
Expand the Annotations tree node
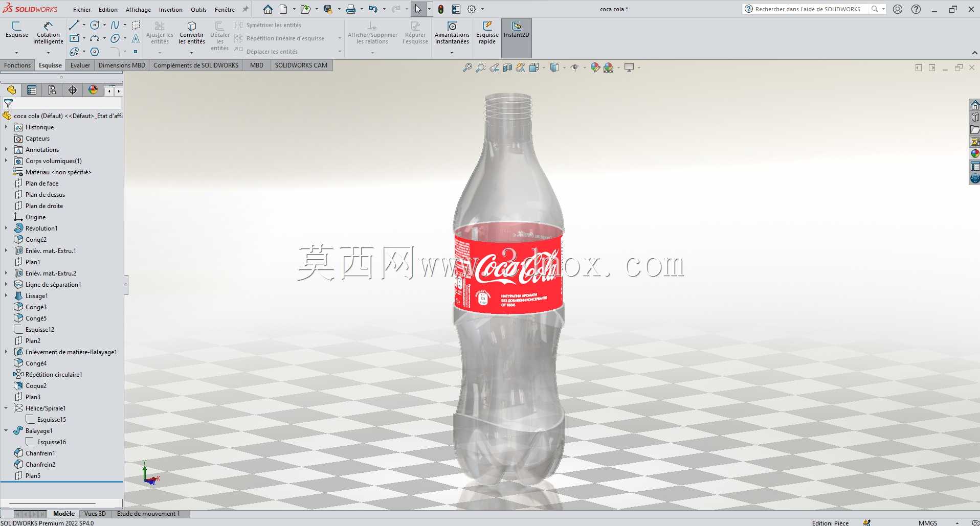[6, 149]
